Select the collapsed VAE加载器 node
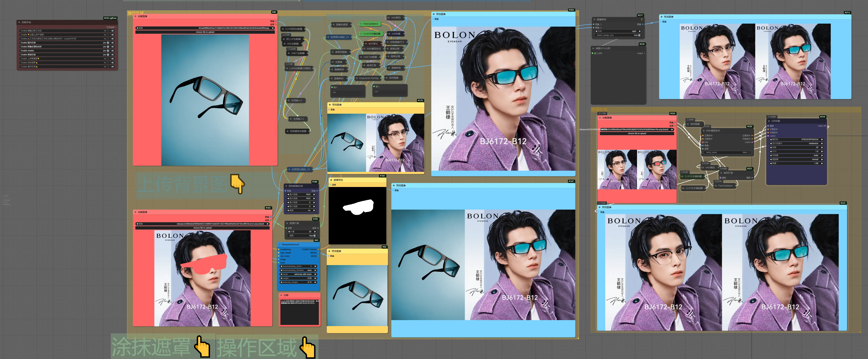868x359 pixels. pos(292,44)
